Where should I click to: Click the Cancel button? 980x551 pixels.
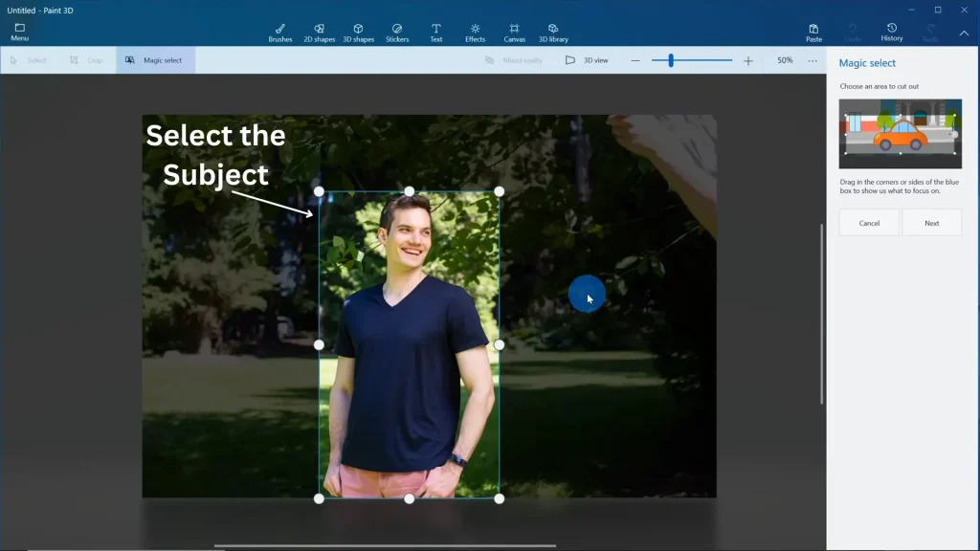[x=869, y=223]
